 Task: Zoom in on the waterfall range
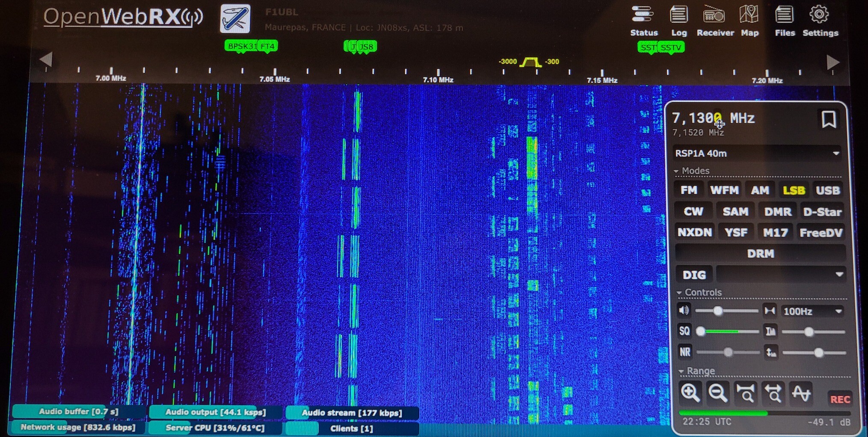point(690,393)
